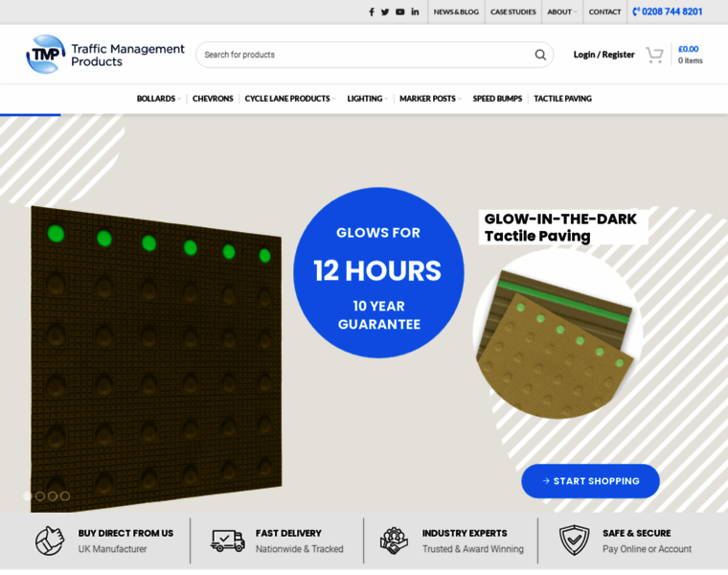Click the £0.00 cart total
The width and height of the screenshot is (728, 575).
click(x=688, y=49)
